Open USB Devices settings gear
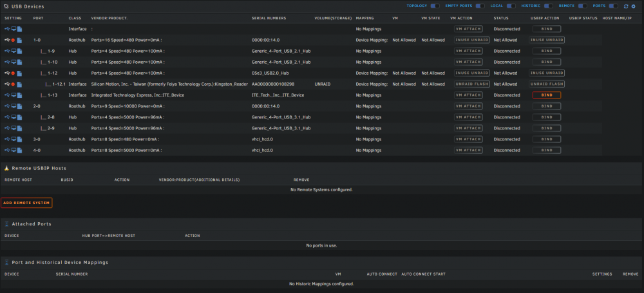644x293 pixels. pos(633,6)
